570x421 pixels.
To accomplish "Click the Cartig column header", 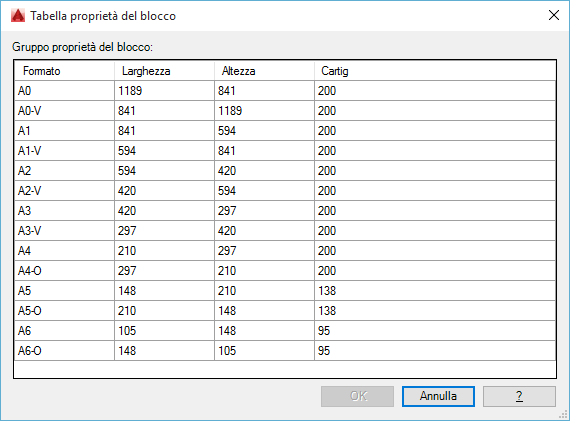I will (x=435, y=71).
